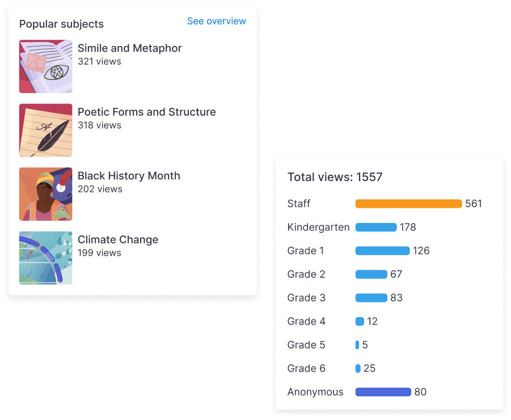Click the See overview link
Viewport: 511px width, 420px height.
click(217, 21)
